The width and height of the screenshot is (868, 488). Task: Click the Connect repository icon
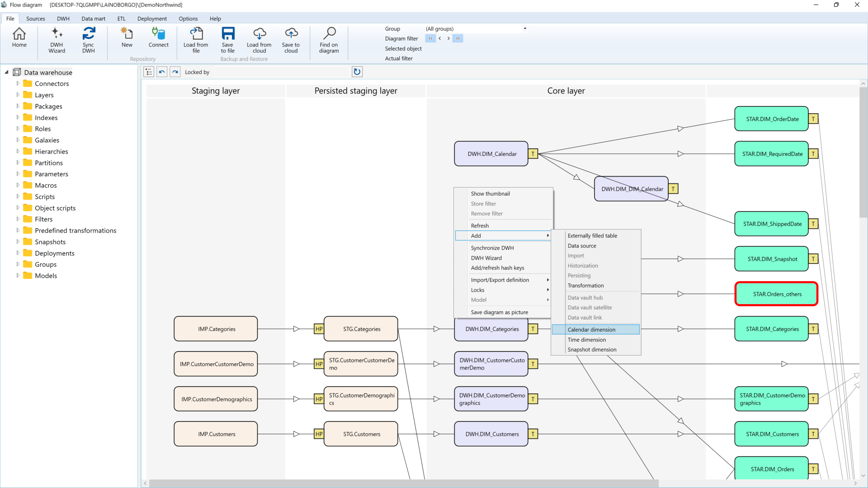(158, 38)
